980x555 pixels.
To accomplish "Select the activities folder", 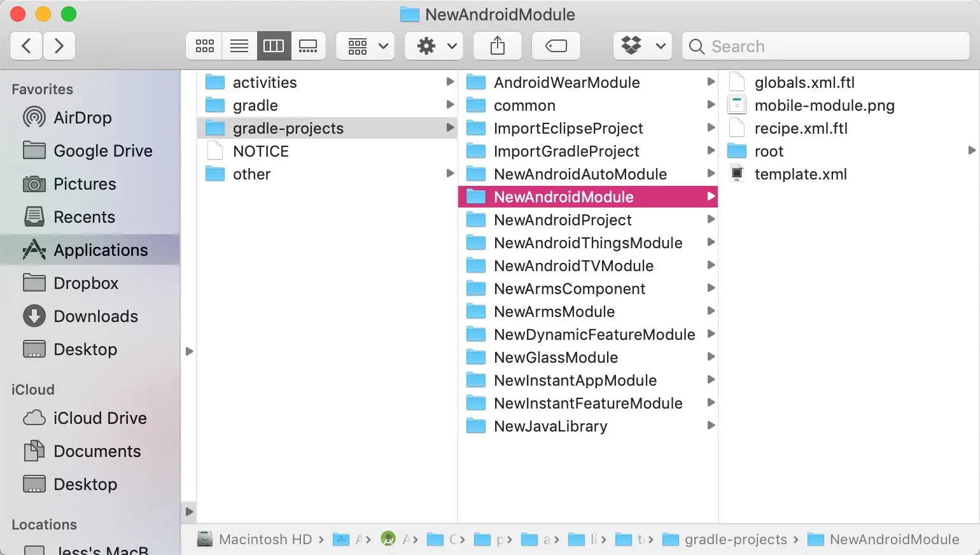I will [x=327, y=82].
